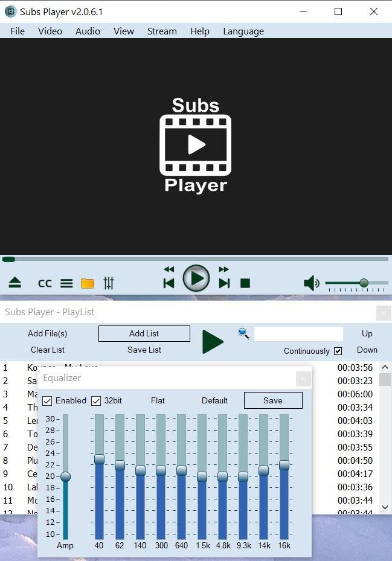The image size is (392, 561).
Task: Open the Language menu
Action: coord(243,31)
